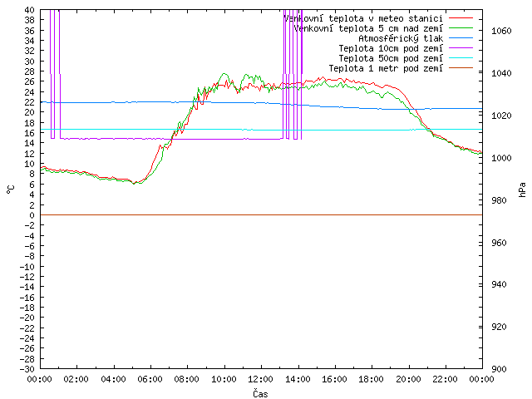
Task: Click the '980' pressure axis label
Action: [x=499, y=200]
